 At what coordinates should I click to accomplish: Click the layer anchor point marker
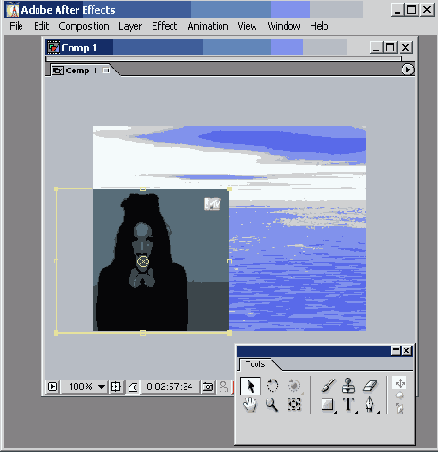point(143,261)
